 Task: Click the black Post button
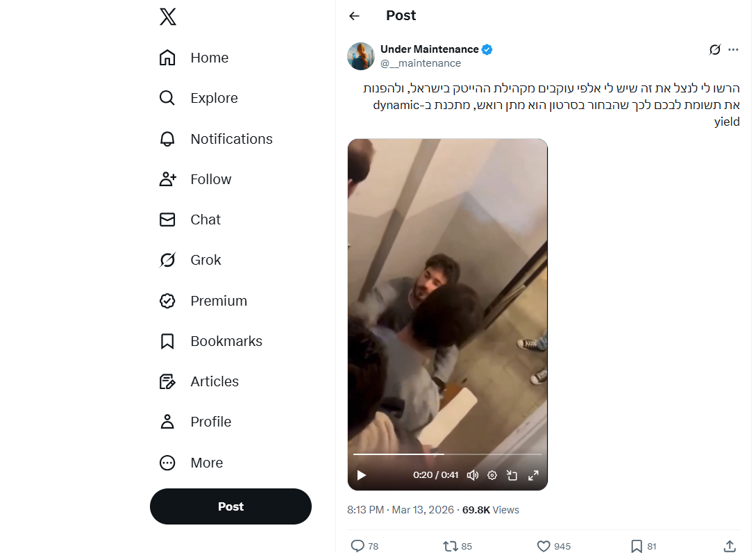230,506
